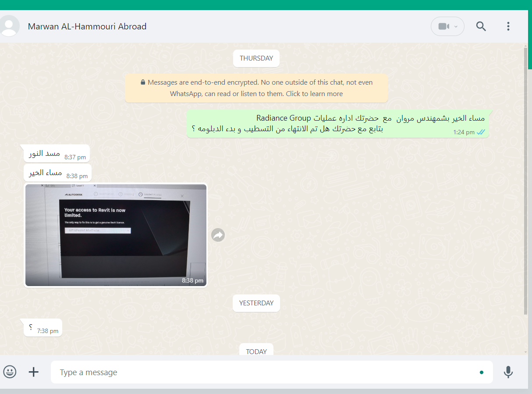This screenshot has height=394, width=532.
Task: Click the TODAY date label
Action: click(x=256, y=351)
